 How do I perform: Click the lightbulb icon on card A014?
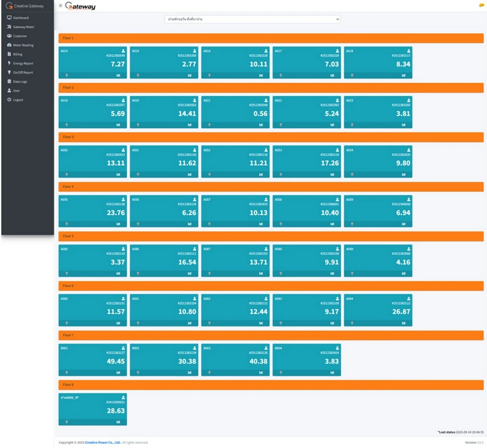click(x=67, y=75)
